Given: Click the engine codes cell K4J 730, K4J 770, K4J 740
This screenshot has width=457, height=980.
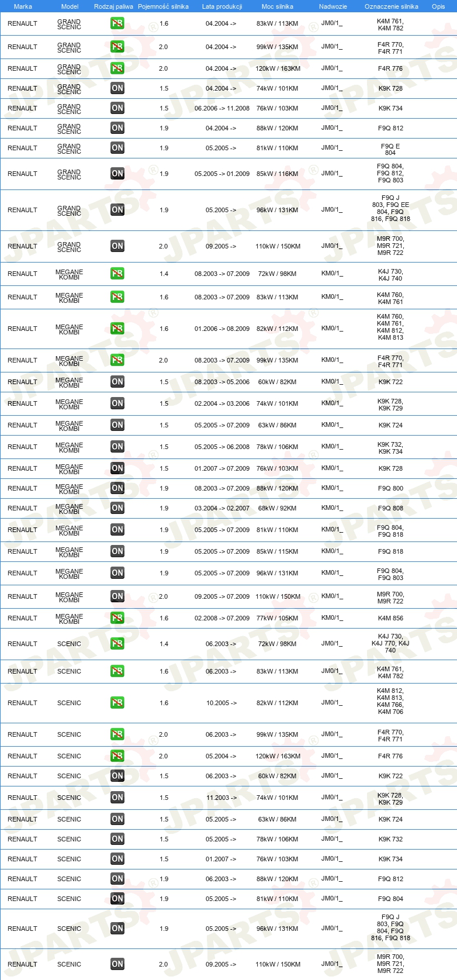Looking at the screenshot, I should click(390, 643).
